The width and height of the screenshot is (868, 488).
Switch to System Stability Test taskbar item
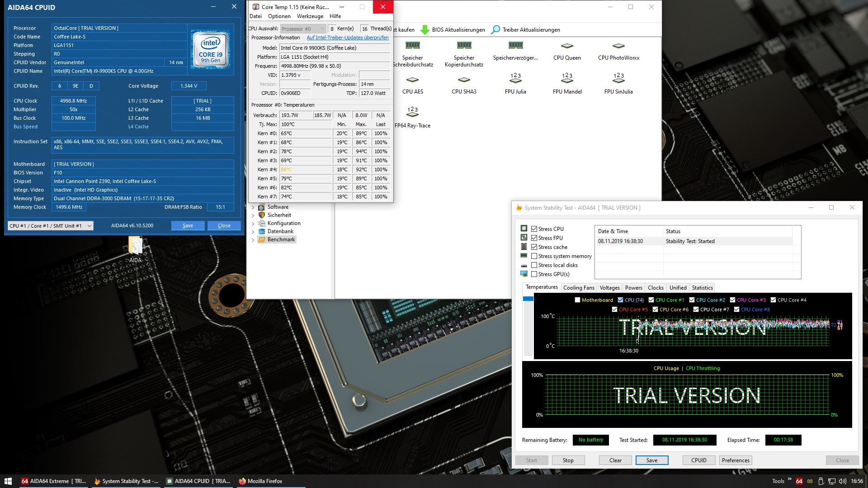[x=127, y=481]
